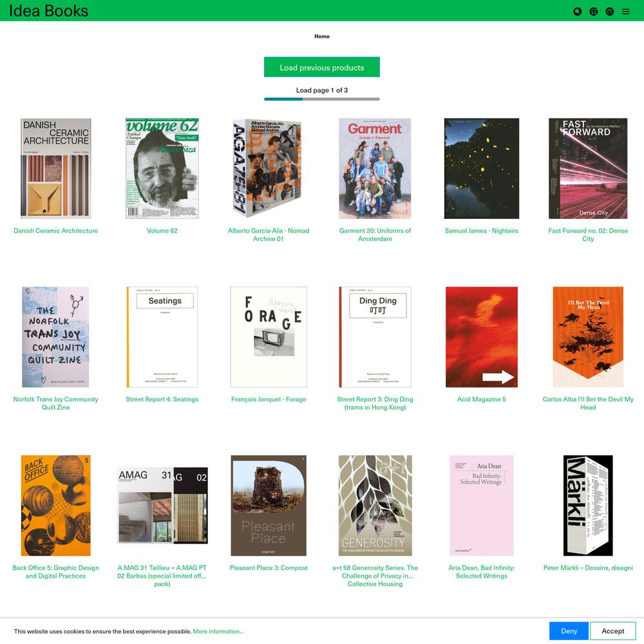The image size is (644, 644).
Task: View the Acid Magazine 5 cover
Action: [x=481, y=337]
